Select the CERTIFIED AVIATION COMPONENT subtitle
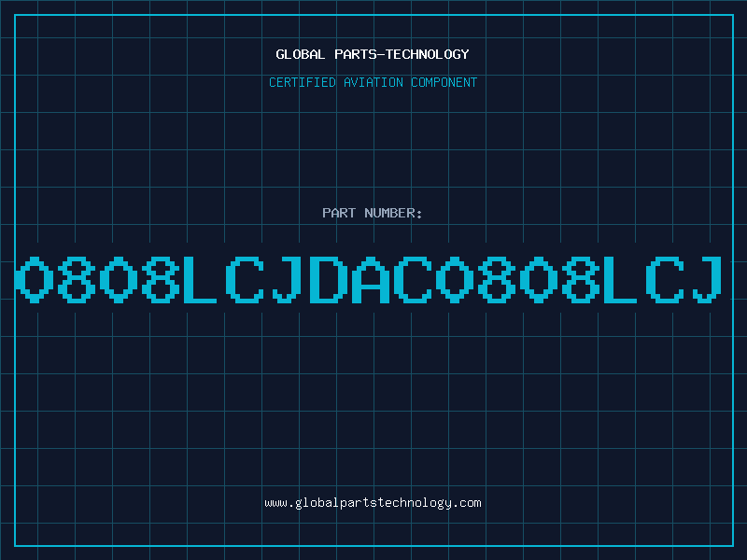 pyautogui.click(x=373, y=82)
